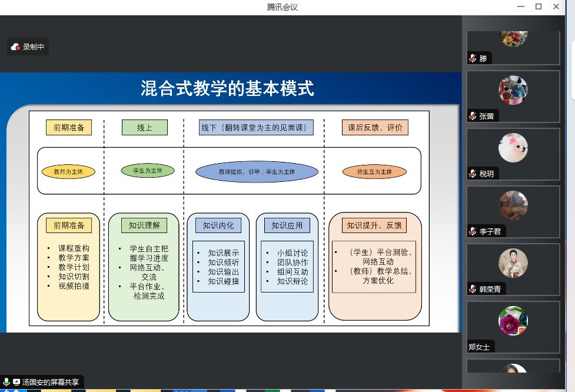
Task: Click the 线上 header box in the slide
Action: [x=144, y=128]
